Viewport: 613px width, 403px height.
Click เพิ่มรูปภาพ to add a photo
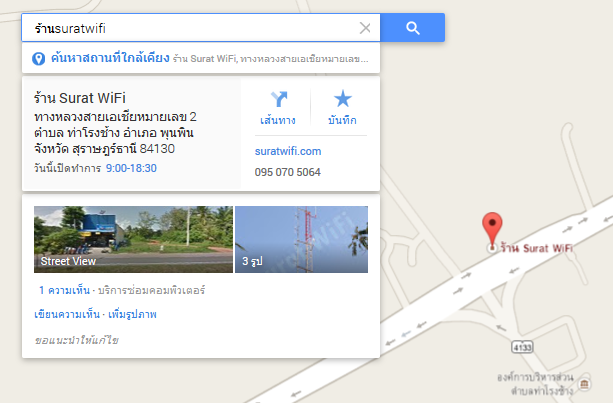coord(132,314)
